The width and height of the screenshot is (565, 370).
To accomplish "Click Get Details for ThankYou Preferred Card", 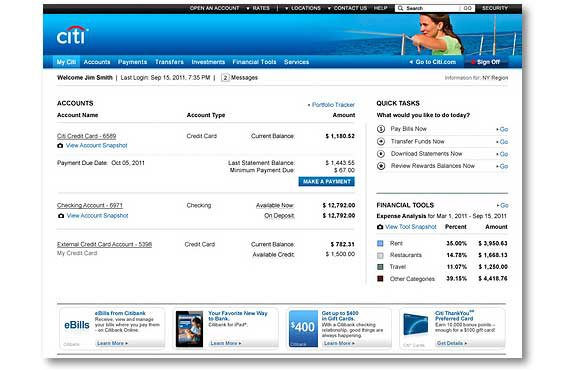I will pyautogui.click(x=451, y=343).
